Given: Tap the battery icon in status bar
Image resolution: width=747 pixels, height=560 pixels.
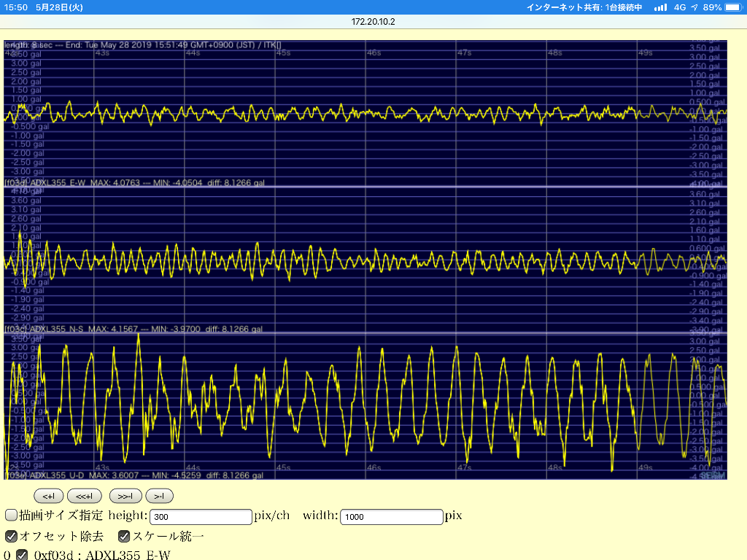Looking at the screenshot, I should pyautogui.click(x=734, y=7).
